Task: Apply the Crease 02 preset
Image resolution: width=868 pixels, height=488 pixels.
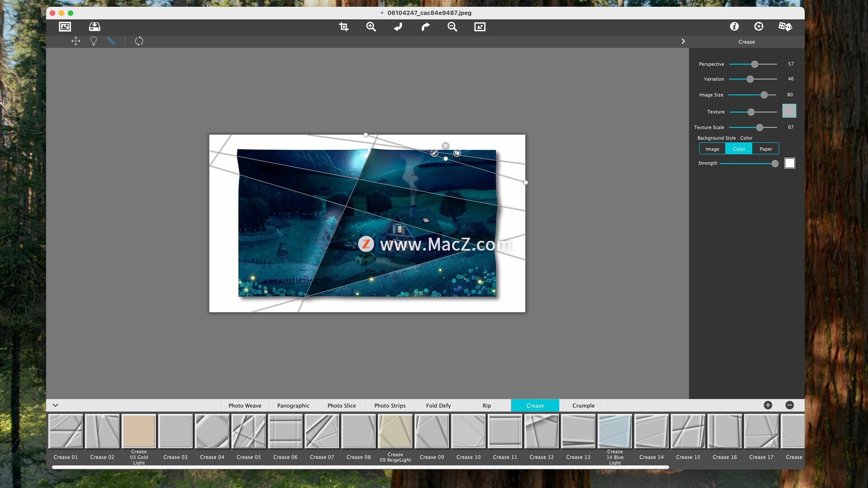Action: point(102,431)
